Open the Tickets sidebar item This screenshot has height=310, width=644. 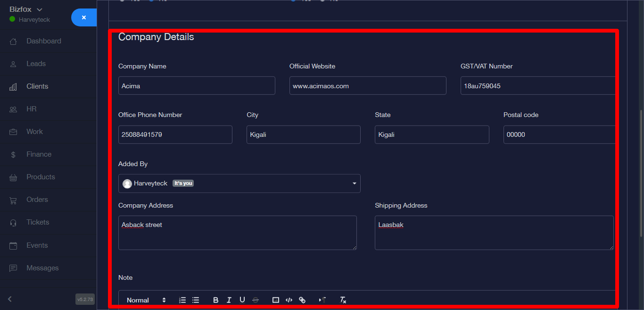[38, 222]
